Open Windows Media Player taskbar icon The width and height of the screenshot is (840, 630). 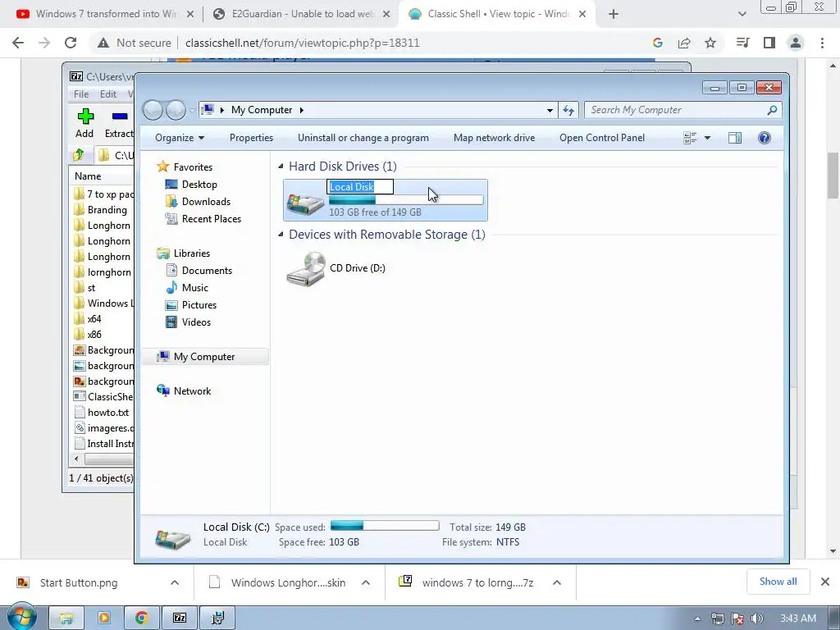[104, 618]
